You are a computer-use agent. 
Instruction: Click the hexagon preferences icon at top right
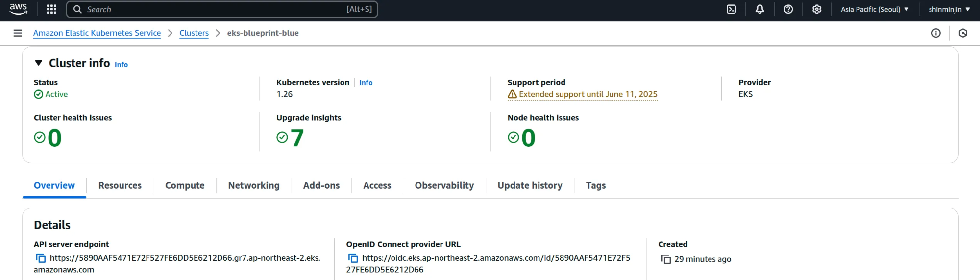click(x=963, y=33)
